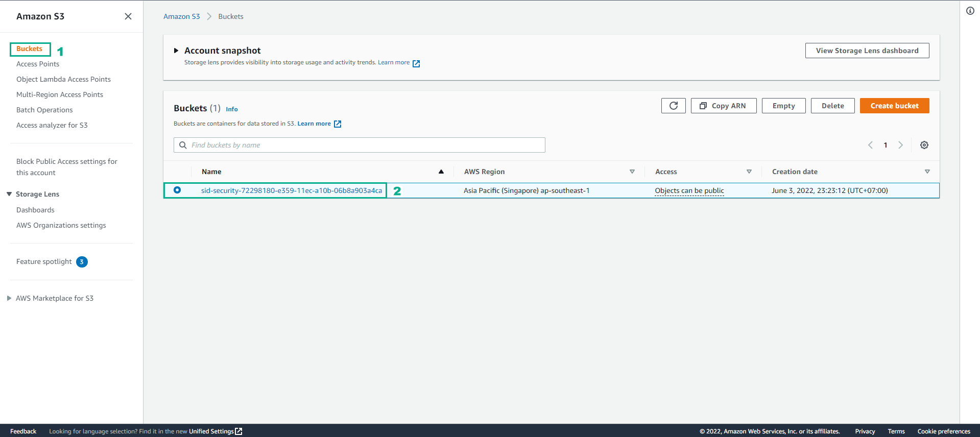
Task: Open Access analyzer for S3
Action: click(52, 125)
